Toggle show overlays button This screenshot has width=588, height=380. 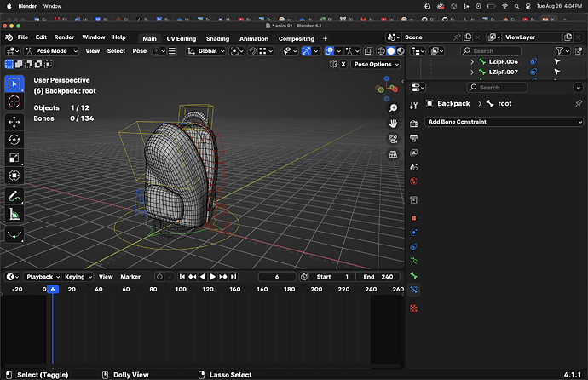pyautogui.click(x=329, y=51)
